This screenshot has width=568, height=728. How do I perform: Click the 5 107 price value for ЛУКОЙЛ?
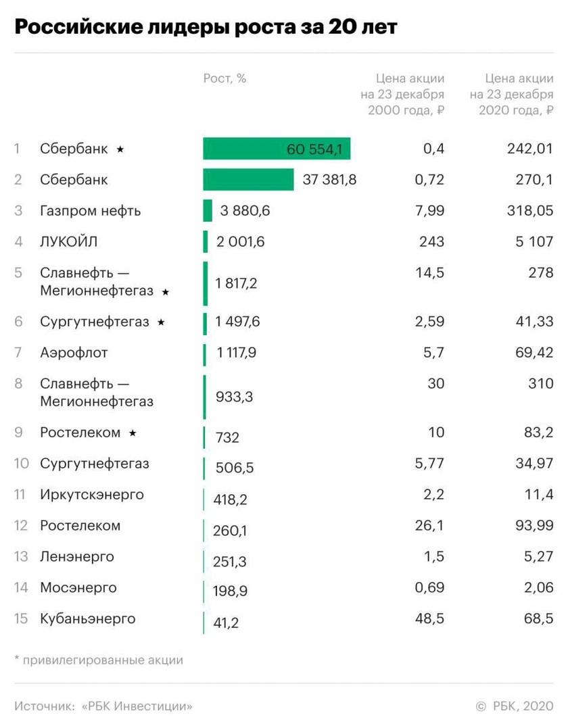534,242
